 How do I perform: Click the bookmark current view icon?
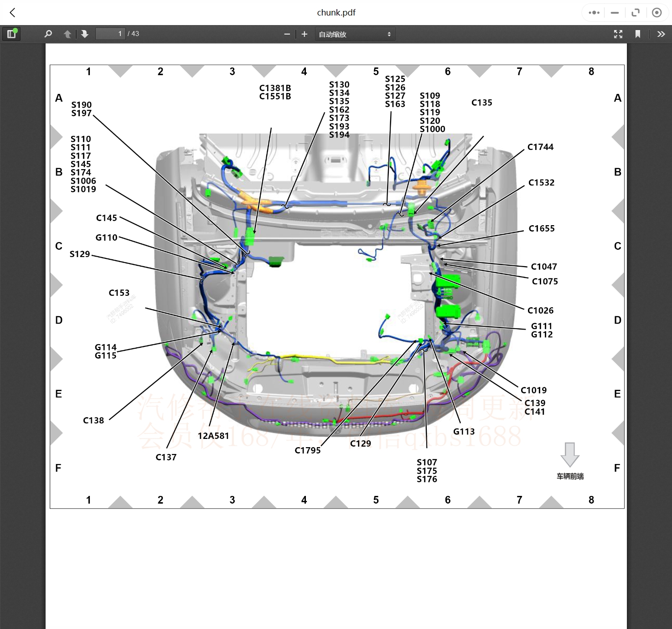click(x=638, y=34)
